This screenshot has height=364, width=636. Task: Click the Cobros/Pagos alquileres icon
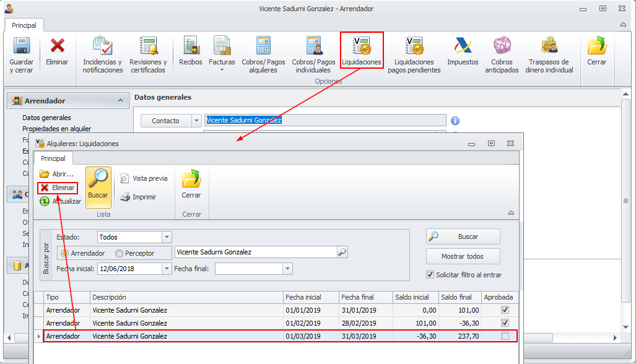click(x=263, y=47)
